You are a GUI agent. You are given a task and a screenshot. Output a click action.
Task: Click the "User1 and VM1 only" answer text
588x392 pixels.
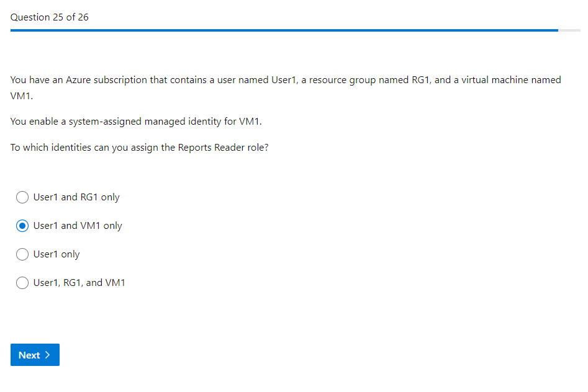coord(78,226)
